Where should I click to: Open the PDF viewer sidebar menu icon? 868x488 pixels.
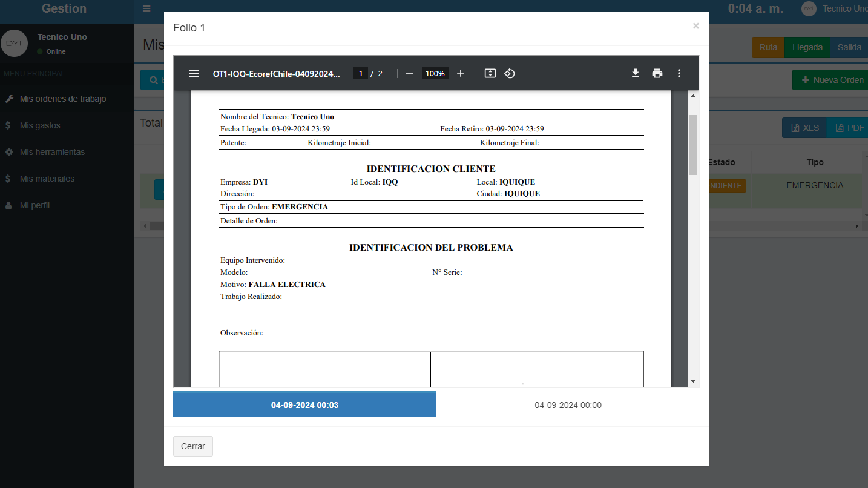tap(194, 73)
